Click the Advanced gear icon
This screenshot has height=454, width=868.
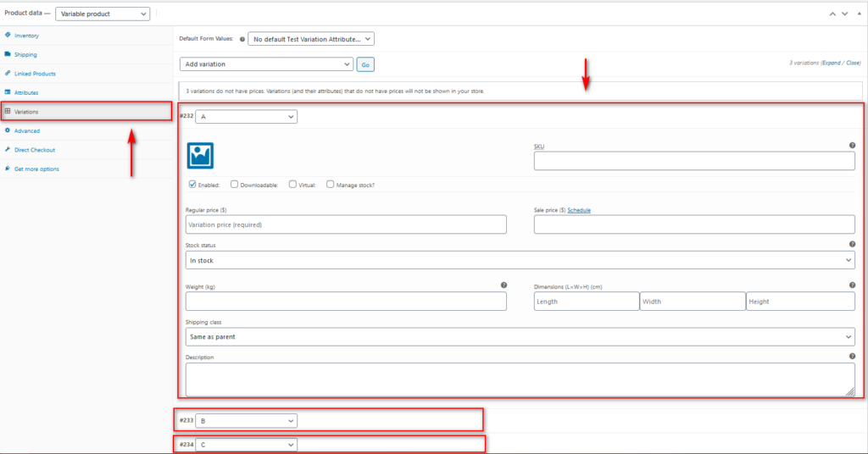(8, 130)
